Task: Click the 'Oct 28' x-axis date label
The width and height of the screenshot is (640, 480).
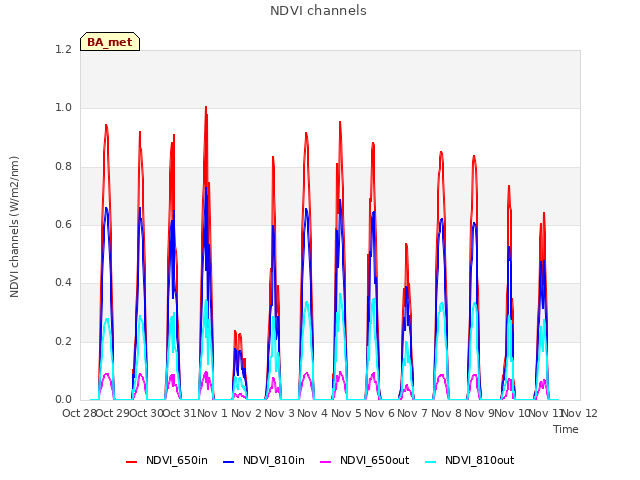Action: [79, 413]
